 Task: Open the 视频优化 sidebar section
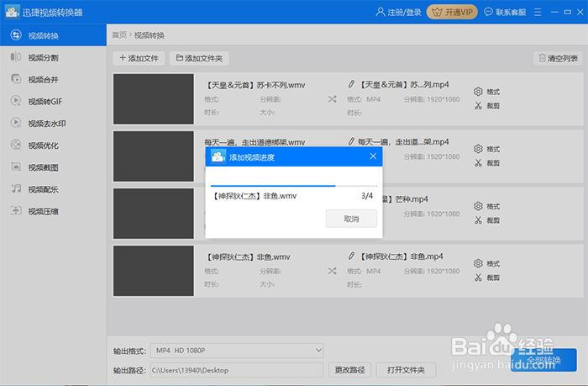tap(53, 145)
